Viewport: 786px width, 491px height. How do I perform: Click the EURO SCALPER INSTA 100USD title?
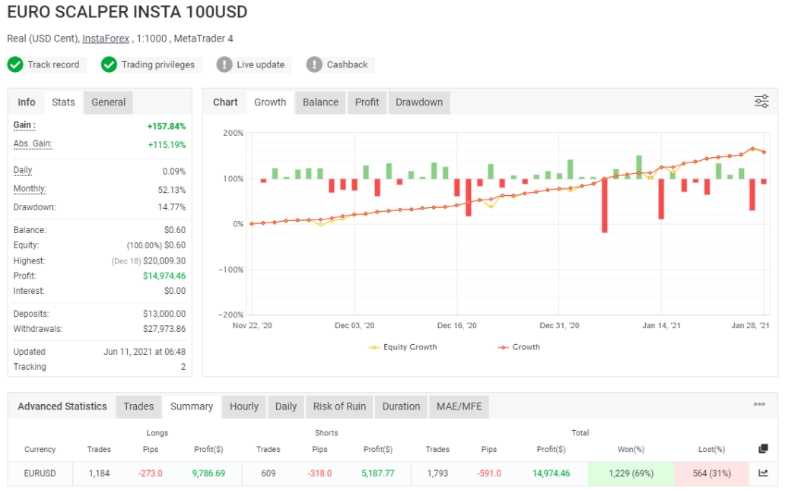[x=127, y=12]
